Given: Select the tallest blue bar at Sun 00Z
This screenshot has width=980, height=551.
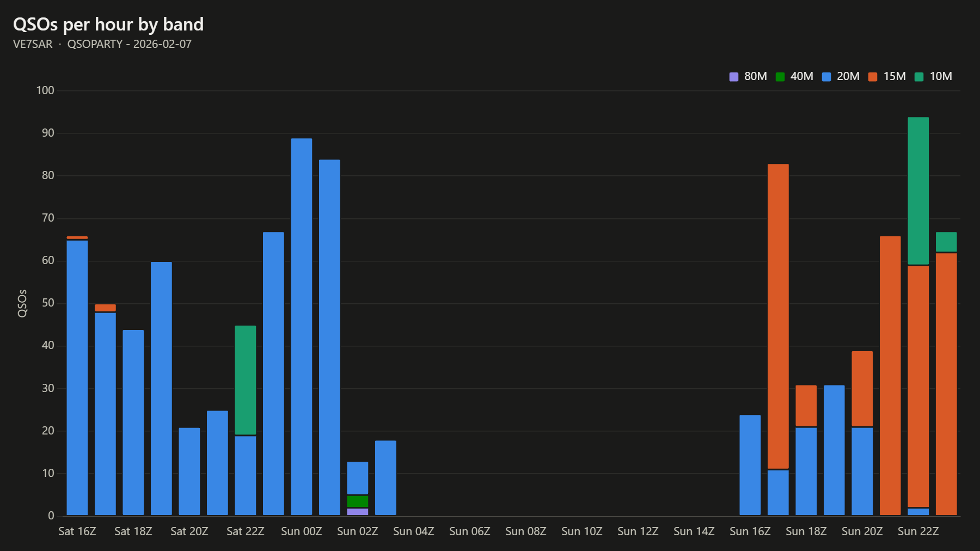Looking at the screenshot, I should point(302,327).
